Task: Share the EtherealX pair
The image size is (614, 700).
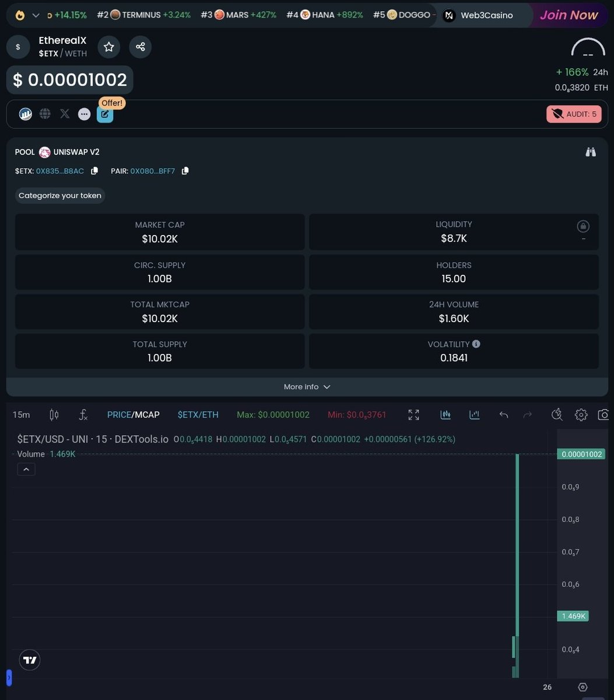Action: (141, 47)
